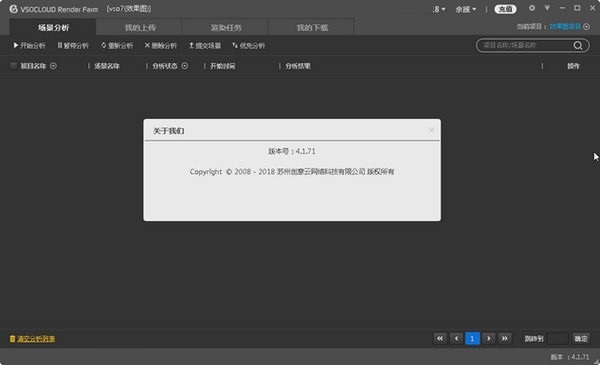Open the 余额 balance dropdown
600x365 pixels.
[466, 9]
